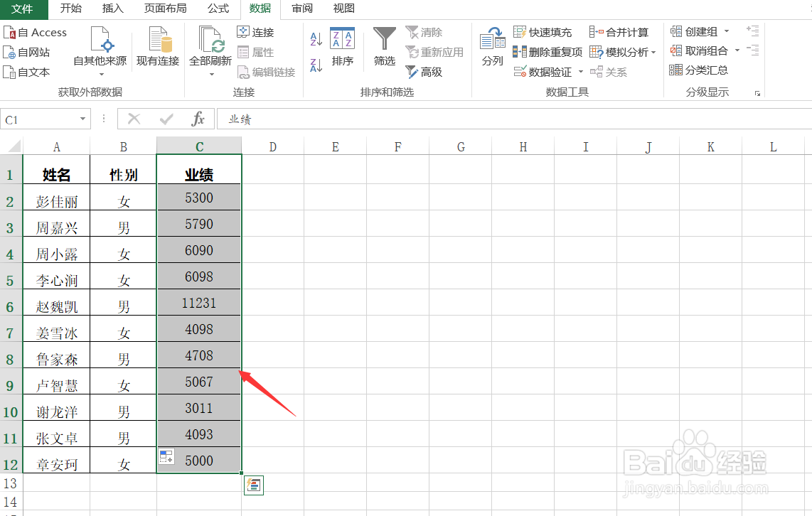The width and height of the screenshot is (812, 516).
Task: Click the 编辑链接 button
Action: tap(267, 72)
